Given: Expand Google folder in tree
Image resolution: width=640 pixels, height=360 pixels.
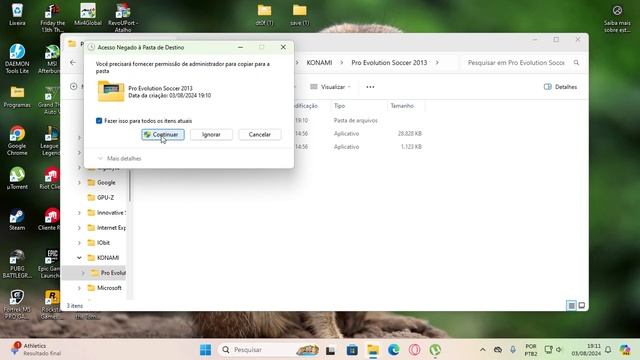Looking at the screenshot, I should tap(79, 182).
